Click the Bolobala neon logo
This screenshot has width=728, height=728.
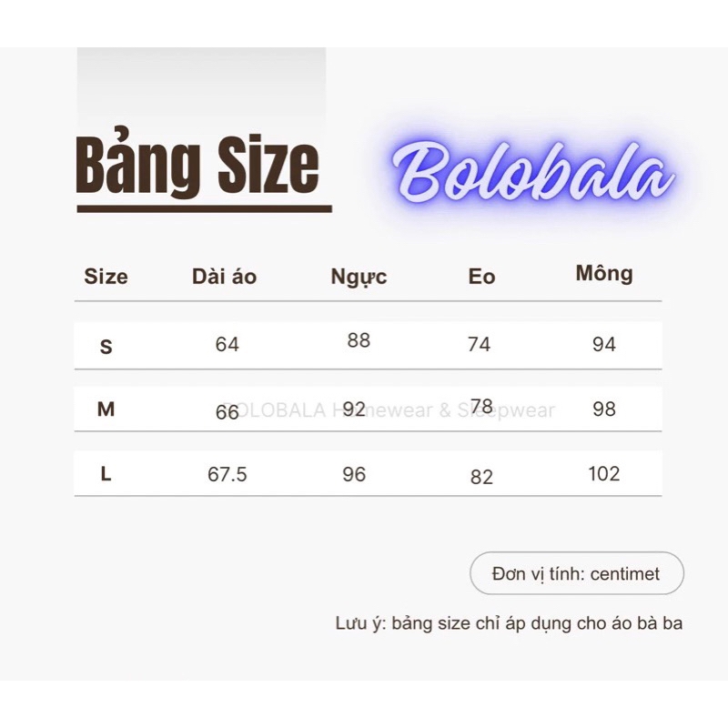pyautogui.click(x=533, y=172)
